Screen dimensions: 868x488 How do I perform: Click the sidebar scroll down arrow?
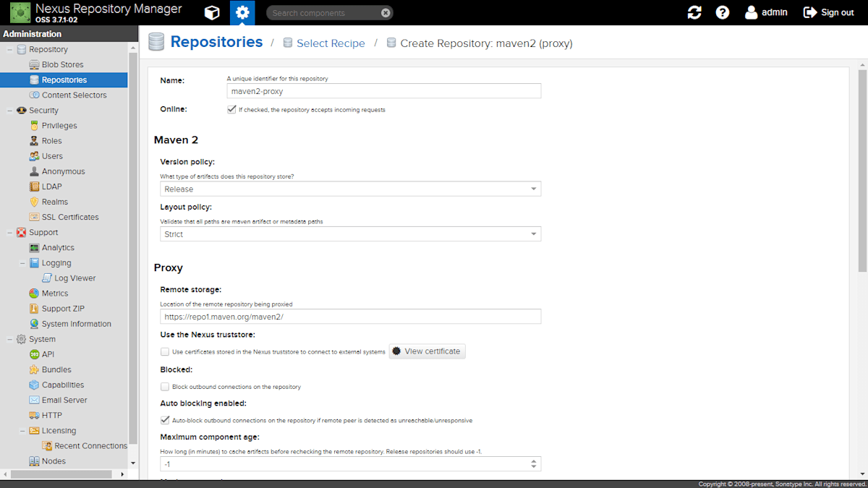pyautogui.click(x=132, y=463)
